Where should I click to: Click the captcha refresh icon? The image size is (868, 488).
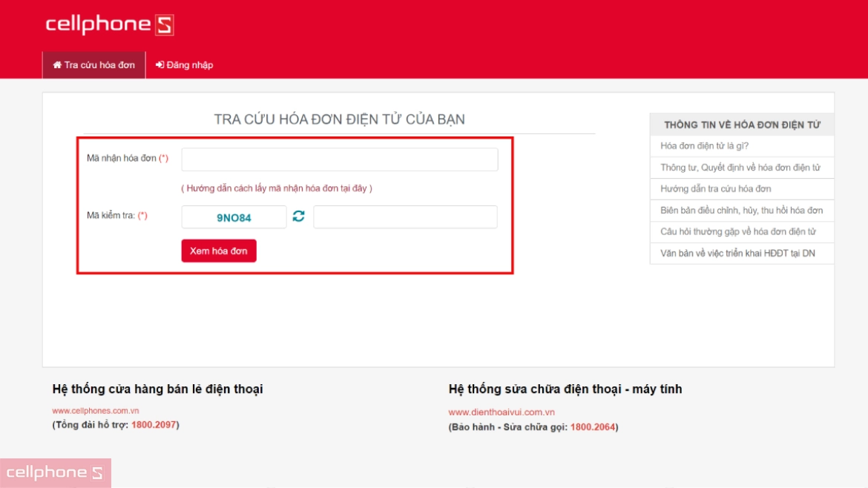tap(298, 217)
